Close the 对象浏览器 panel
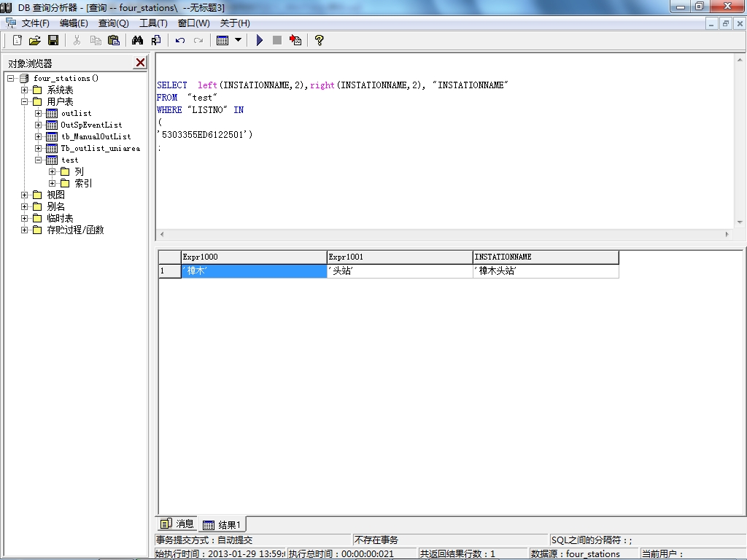Screen dimensions: 747x560 click(x=140, y=63)
